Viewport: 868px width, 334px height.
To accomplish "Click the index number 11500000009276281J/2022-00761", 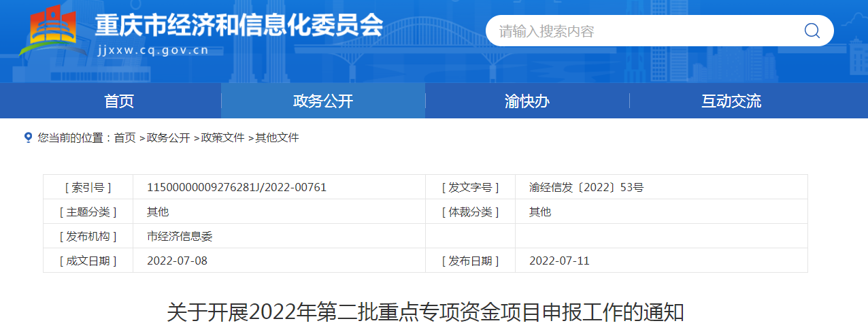I will 237,187.
